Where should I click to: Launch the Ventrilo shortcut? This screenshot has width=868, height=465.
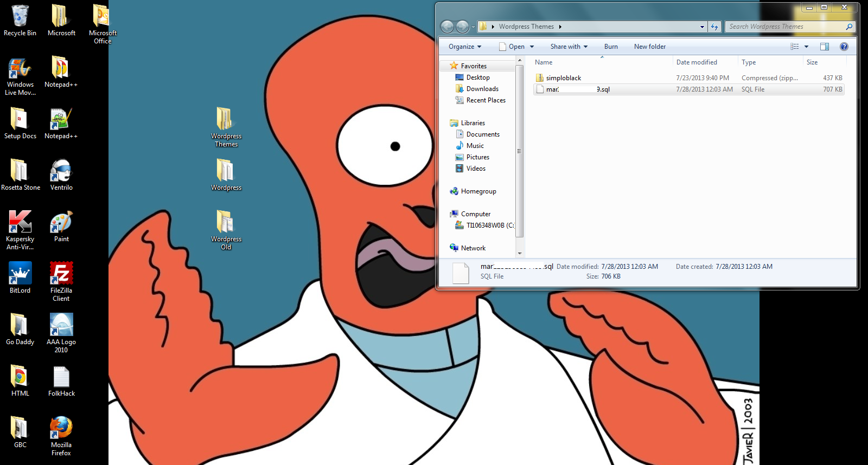tap(61, 175)
